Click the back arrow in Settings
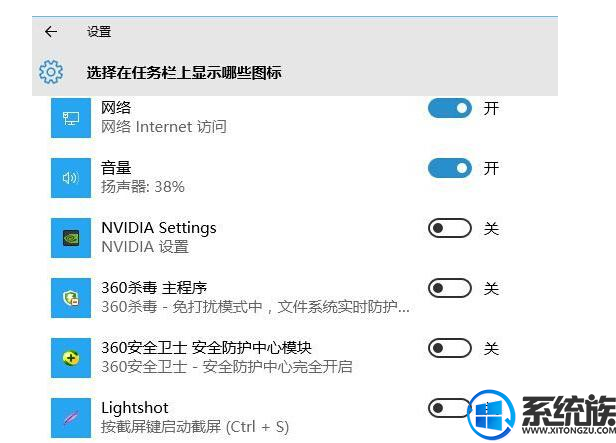Viewport: 616px width, 443px height. tap(51, 32)
